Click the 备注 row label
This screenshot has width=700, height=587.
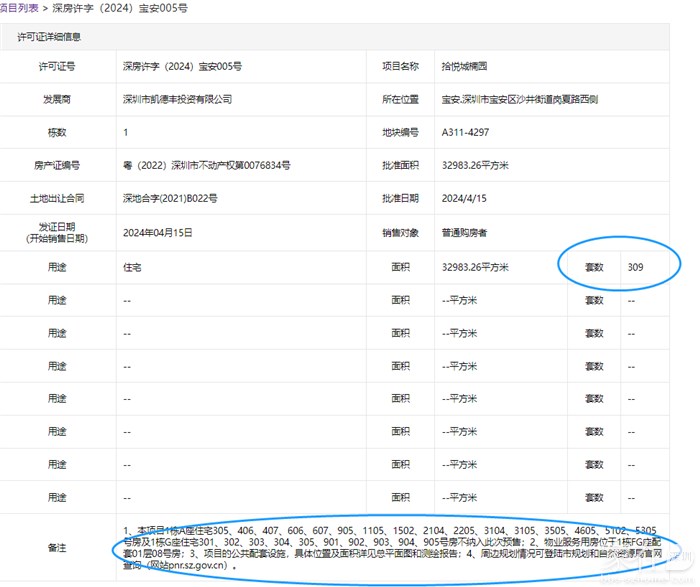(57, 547)
